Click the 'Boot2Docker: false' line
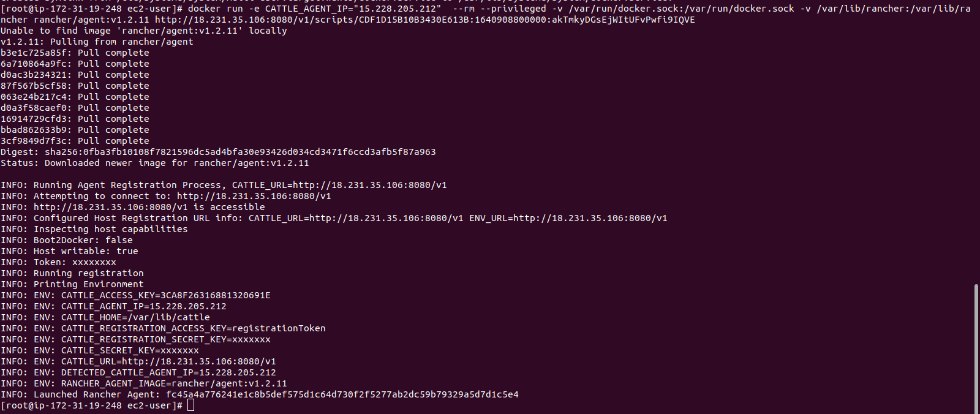980x414 pixels. (67, 240)
